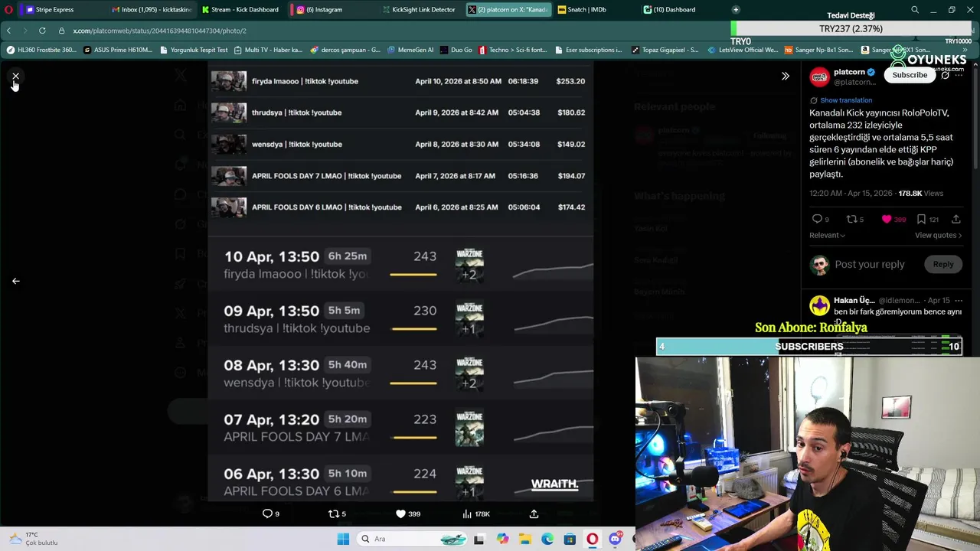This screenshot has height=551, width=980.
Task: Open Multi TV - Haber ka... bookmark
Action: [268, 50]
